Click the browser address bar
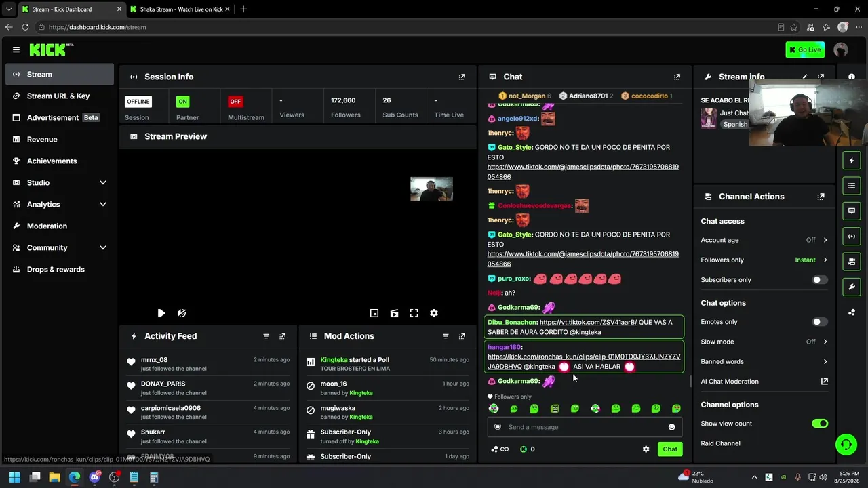This screenshot has width=868, height=488. 407,27
